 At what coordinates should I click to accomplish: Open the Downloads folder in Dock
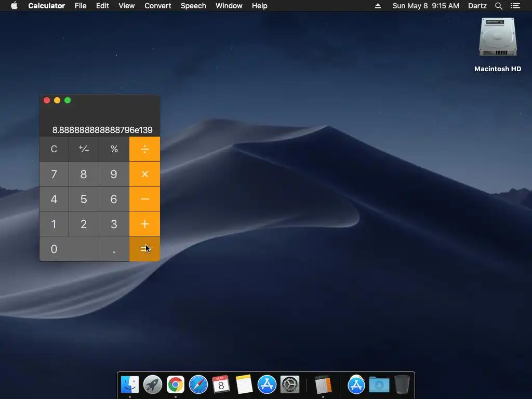[379, 384]
